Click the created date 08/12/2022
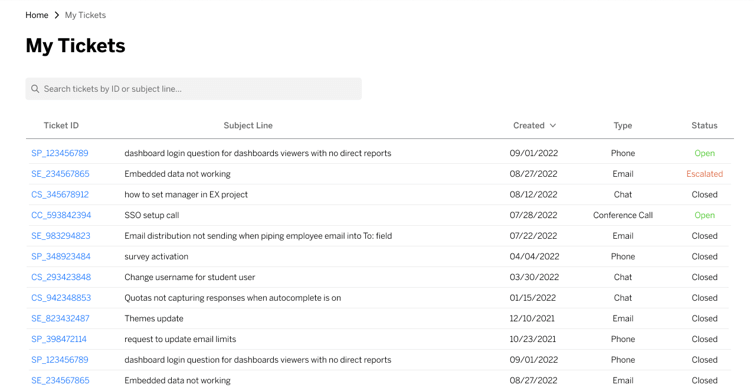This screenshot has width=754, height=387. click(533, 194)
